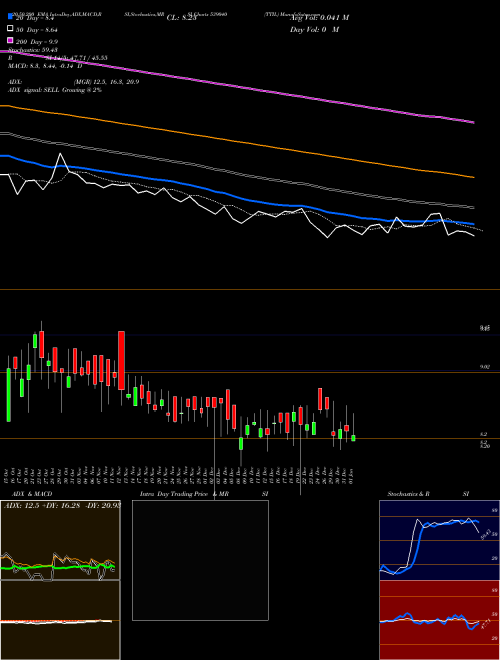The image size is (500, 660).
Task: Click the magenta 200 Day EMA legend swatch
Action: click(11, 40)
